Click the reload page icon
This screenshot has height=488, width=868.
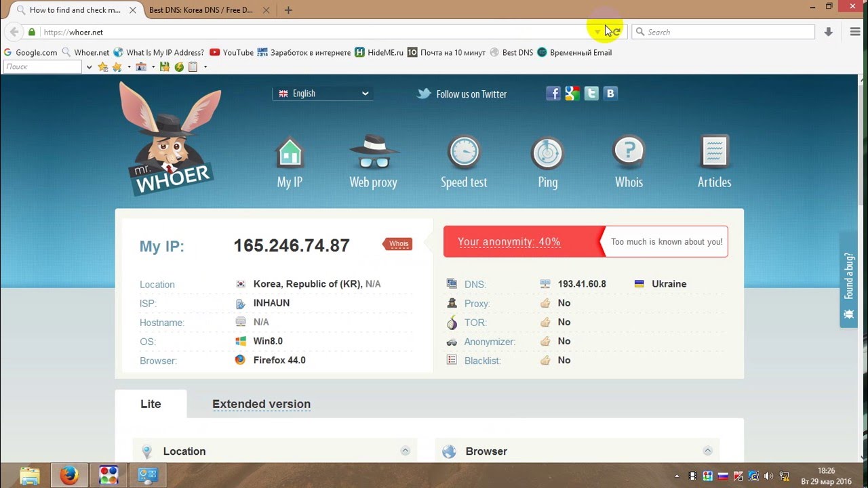tap(616, 32)
